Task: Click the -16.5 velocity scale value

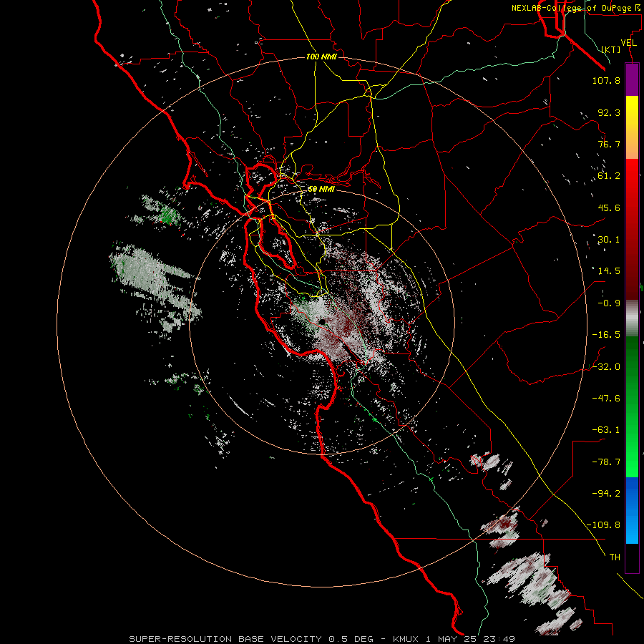Action: [x=606, y=335]
